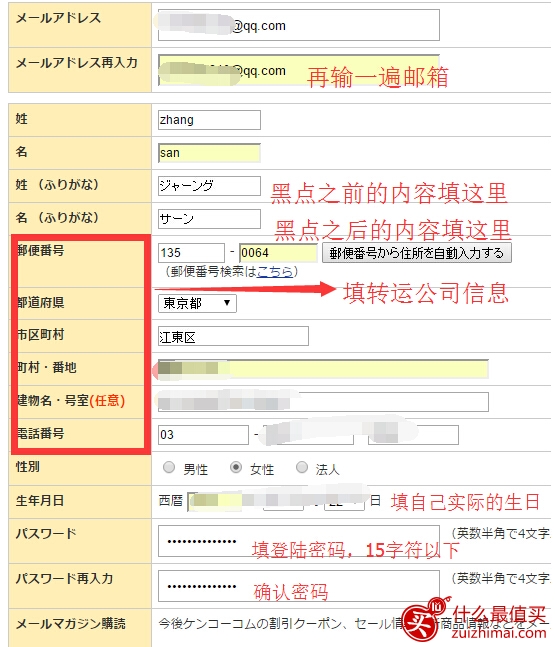Click the 性別 row label

[28, 467]
